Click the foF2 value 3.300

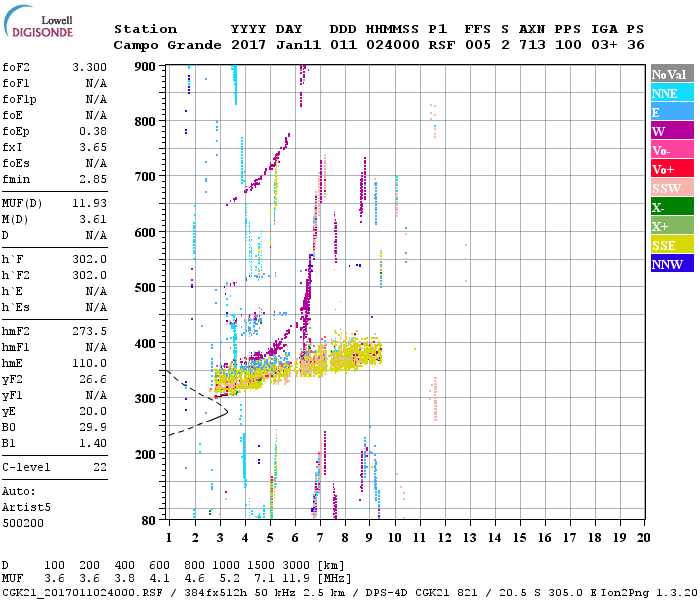(89, 67)
